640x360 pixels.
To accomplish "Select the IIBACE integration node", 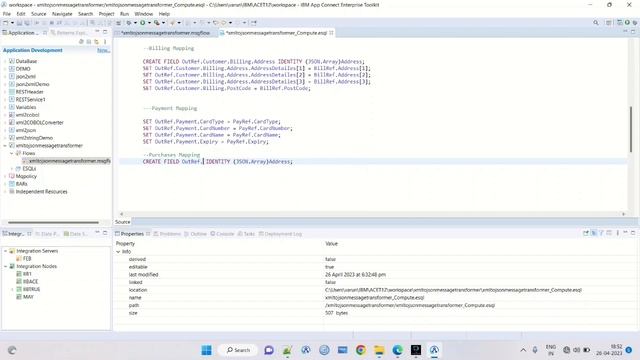I will 30,282.
